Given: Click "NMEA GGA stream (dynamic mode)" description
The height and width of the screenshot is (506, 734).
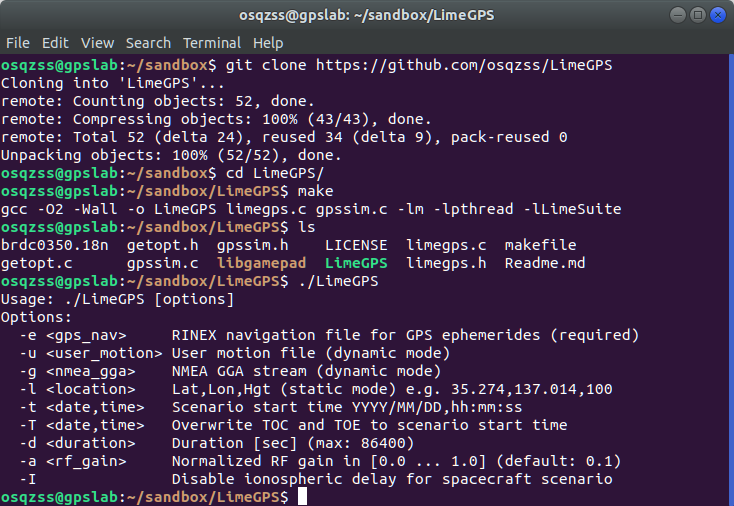Looking at the screenshot, I should click(x=306, y=372).
